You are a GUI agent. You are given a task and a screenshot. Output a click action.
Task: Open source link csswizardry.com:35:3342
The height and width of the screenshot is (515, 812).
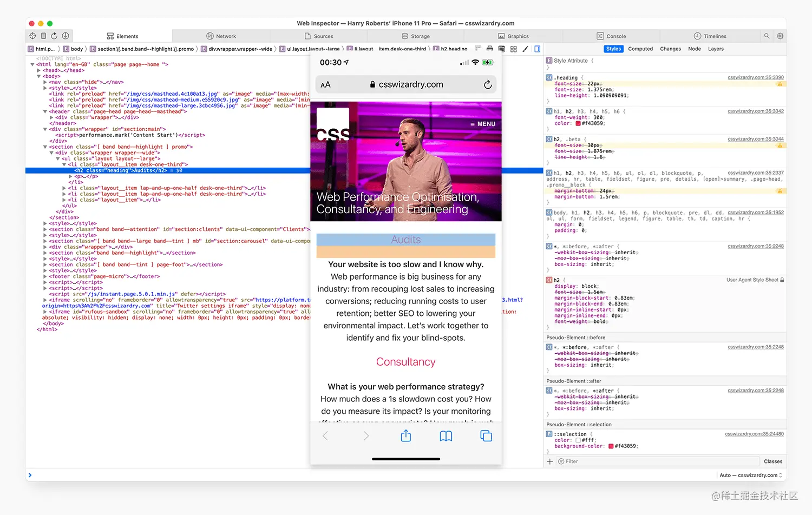(756, 111)
